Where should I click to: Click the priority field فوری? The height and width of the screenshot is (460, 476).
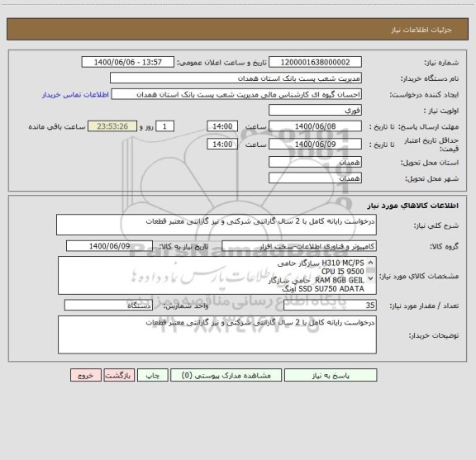[315, 110]
